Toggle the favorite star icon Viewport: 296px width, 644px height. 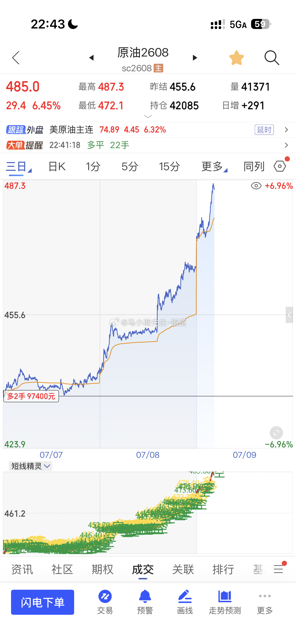click(236, 58)
